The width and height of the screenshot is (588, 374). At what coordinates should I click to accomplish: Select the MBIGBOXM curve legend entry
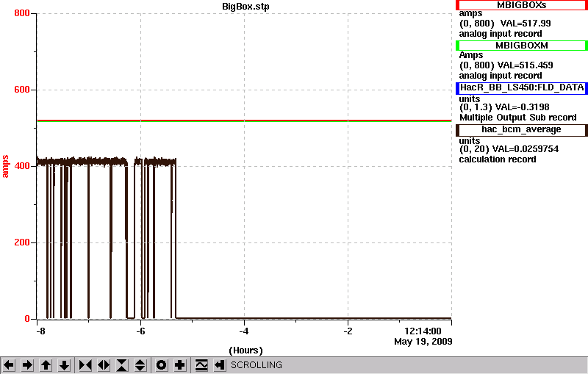522,46
